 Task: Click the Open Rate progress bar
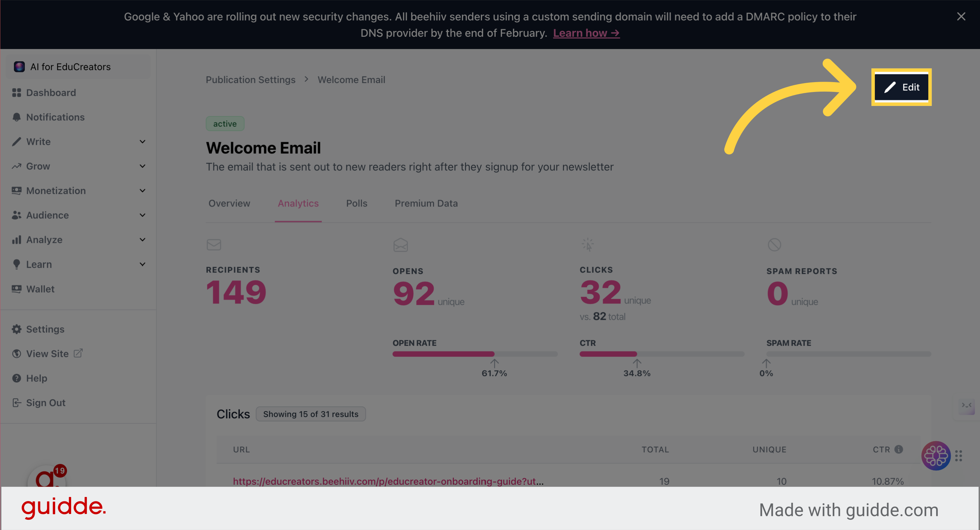point(475,354)
